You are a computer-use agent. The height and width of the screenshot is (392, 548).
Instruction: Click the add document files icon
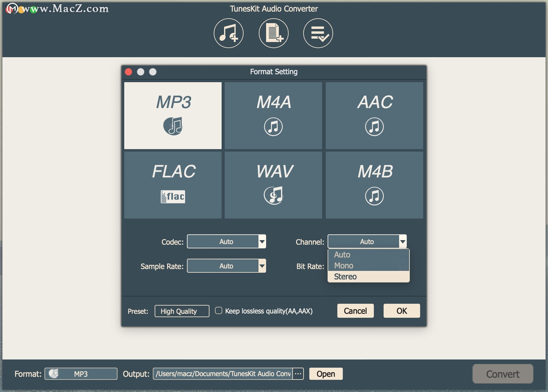pos(274,33)
